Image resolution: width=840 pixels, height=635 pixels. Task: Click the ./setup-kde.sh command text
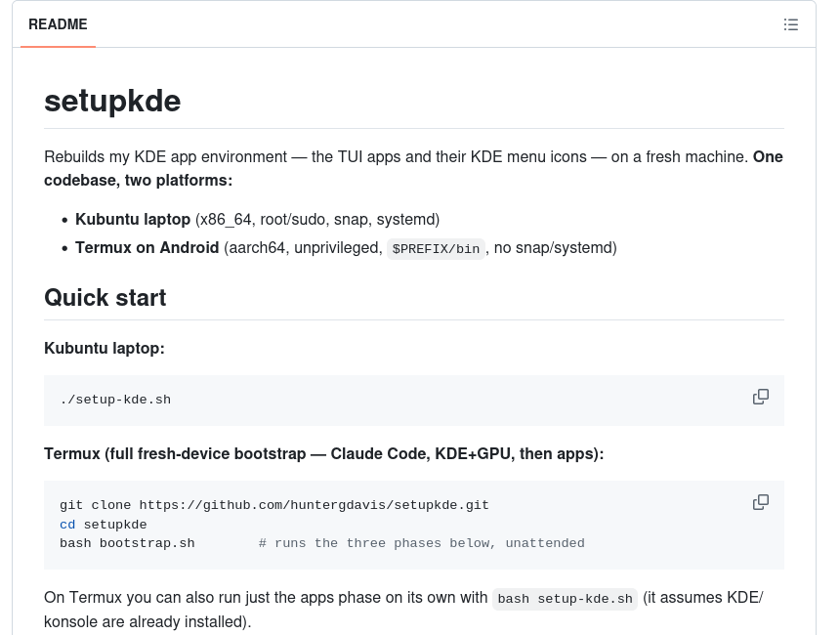(115, 400)
